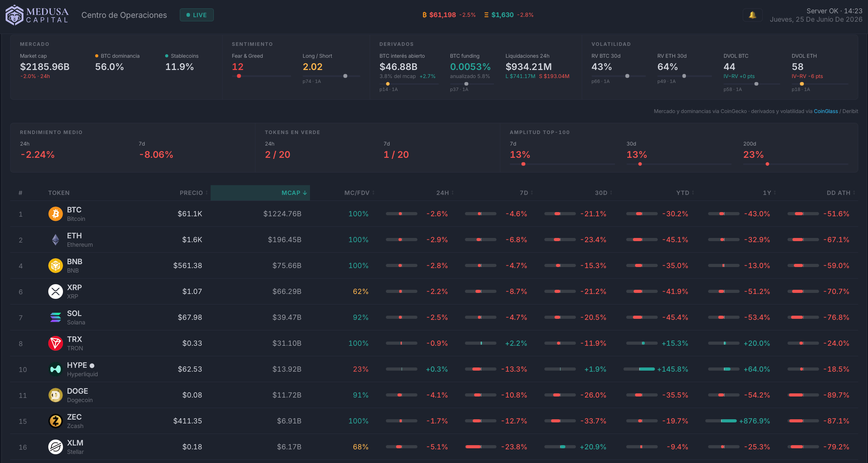Click the Solana token icon
868x463 pixels.
56,317
